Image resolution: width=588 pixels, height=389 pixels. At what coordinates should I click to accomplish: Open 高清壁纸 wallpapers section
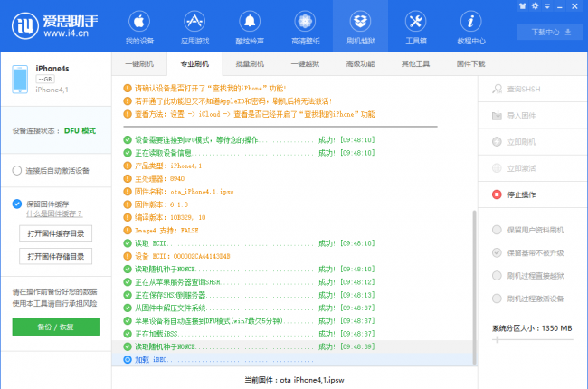click(305, 27)
